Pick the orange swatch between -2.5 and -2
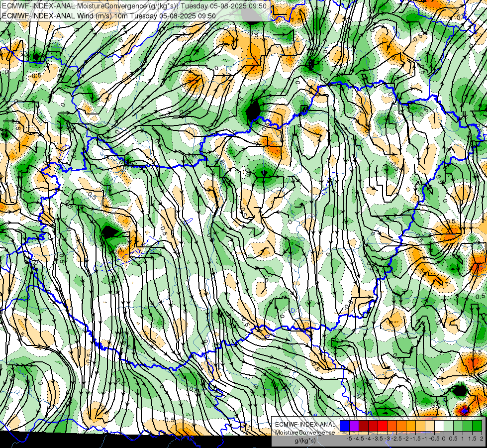Viewport: 487px width, 448px height. pyautogui.click(x=401, y=426)
